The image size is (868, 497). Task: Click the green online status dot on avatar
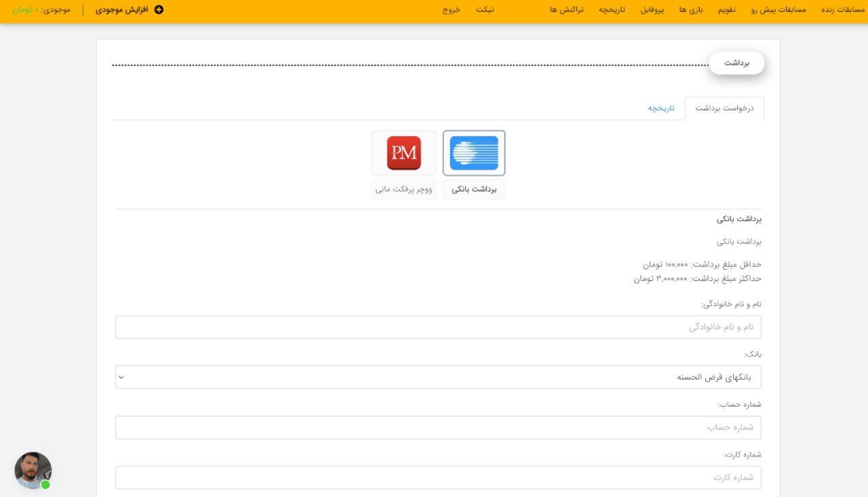tap(46, 483)
